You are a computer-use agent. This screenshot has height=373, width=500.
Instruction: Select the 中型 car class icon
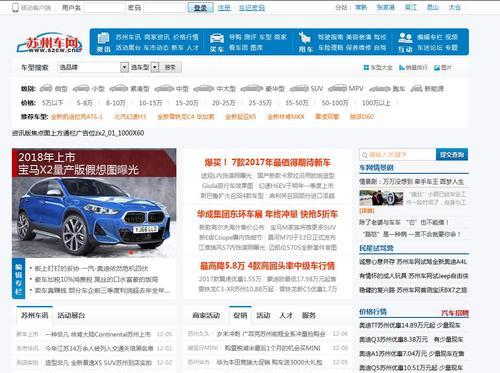(x=164, y=88)
